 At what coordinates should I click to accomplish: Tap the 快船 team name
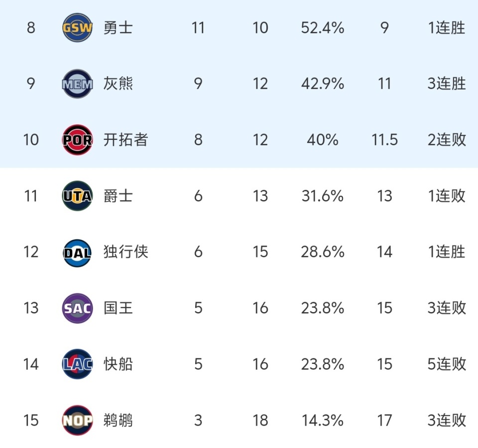[x=118, y=364]
